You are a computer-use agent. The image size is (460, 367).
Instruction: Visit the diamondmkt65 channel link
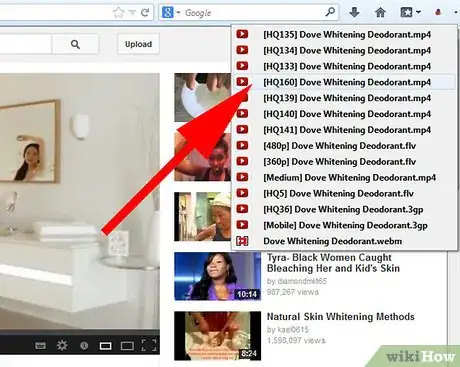point(302,281)
